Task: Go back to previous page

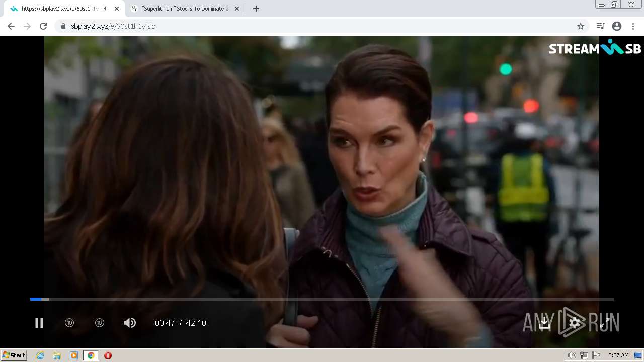Action: [11, 26]
